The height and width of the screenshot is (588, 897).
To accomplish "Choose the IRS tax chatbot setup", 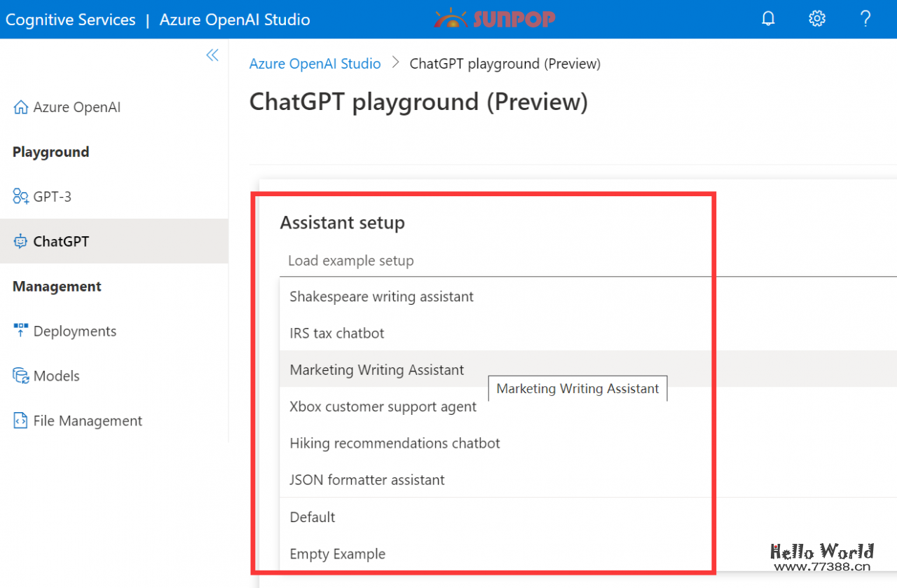I will click(x=337, y=333).
